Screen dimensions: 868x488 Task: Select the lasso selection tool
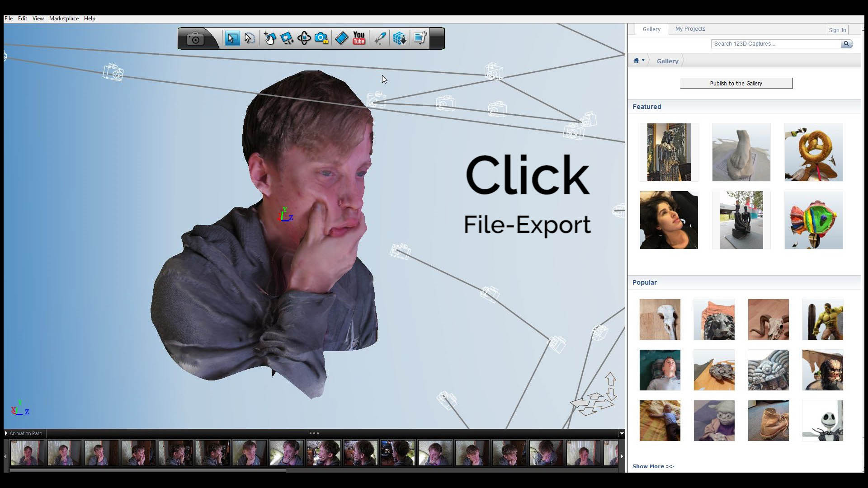coord(250,38)
